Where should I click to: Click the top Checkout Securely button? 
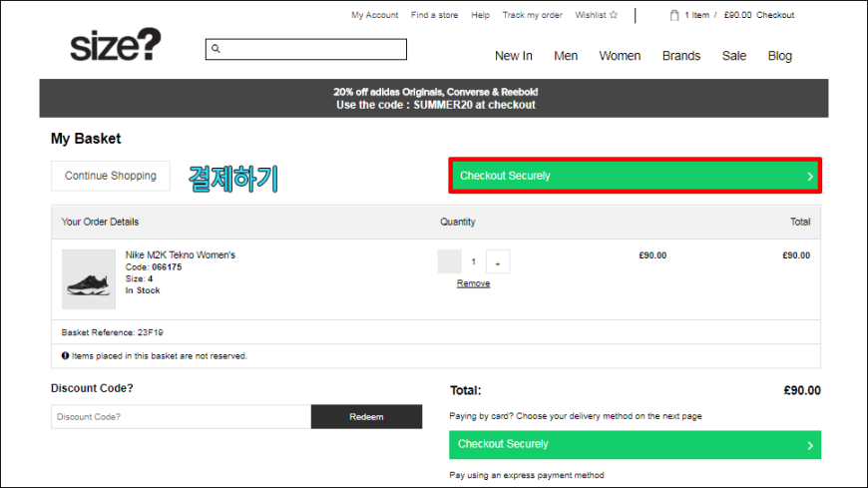coord(635,176)
